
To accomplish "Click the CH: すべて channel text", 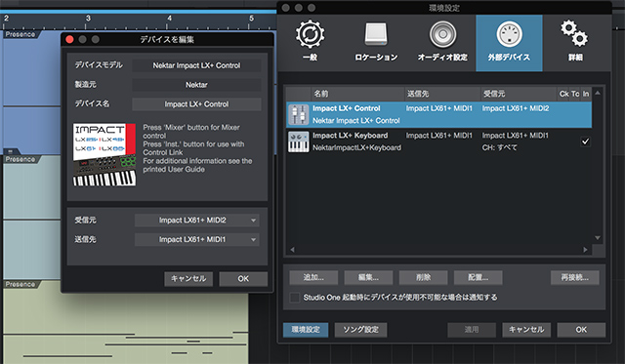I will (499, 147).
